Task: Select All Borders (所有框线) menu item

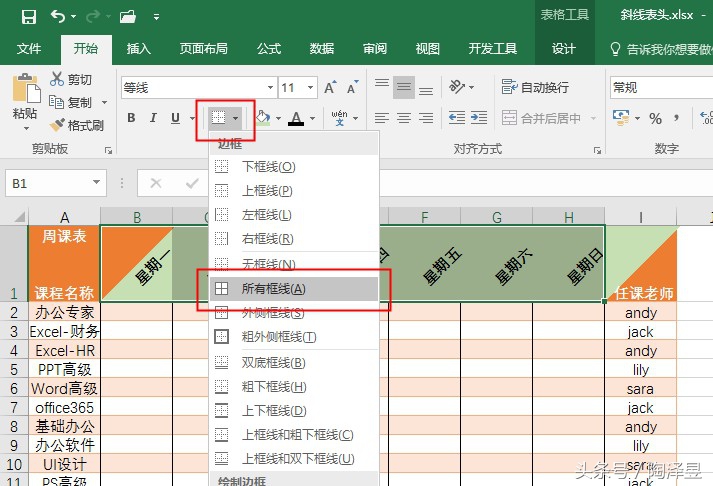Action: (x=294, y=288)
